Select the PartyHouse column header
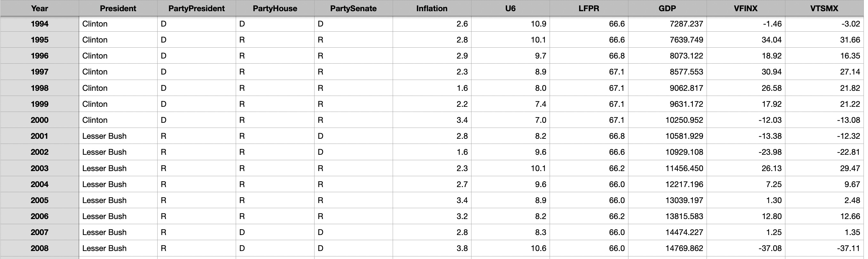The image size is (868, 259). pos(275,8)
